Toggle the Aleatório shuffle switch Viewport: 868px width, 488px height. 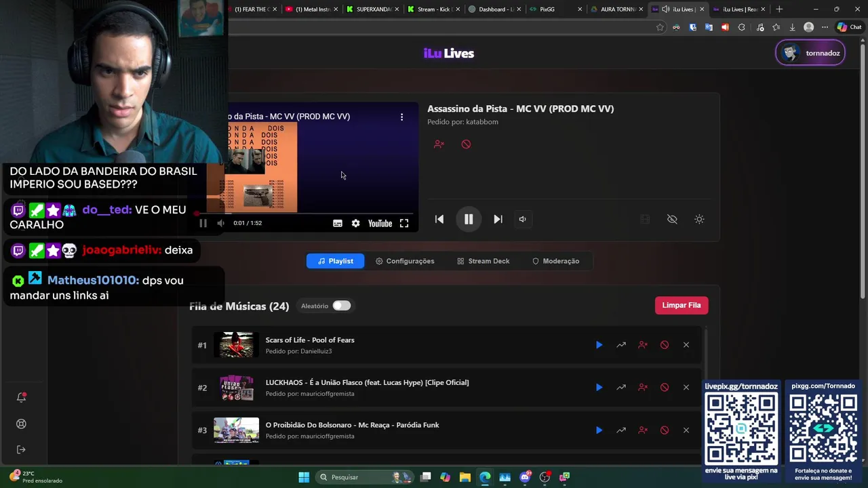341,306
